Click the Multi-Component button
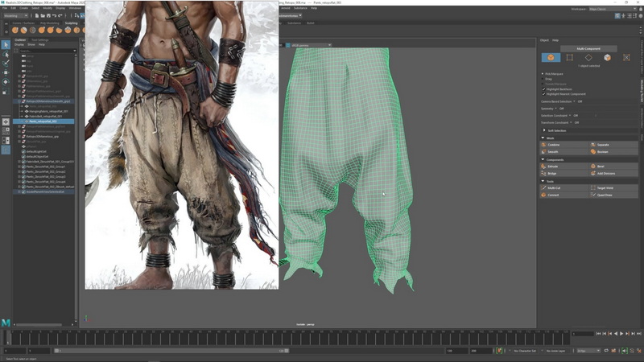The width and height of the screenshot is (644, 362). 588,48
